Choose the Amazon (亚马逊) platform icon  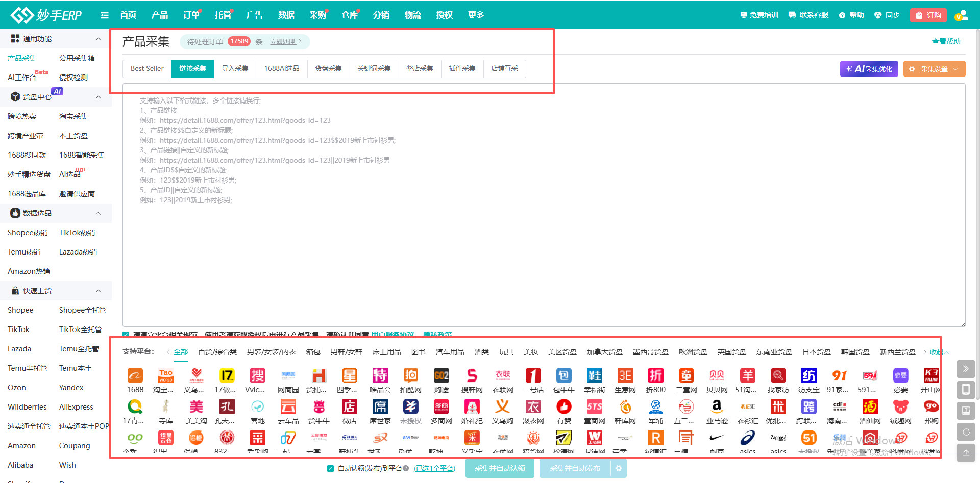pos(717,407)
